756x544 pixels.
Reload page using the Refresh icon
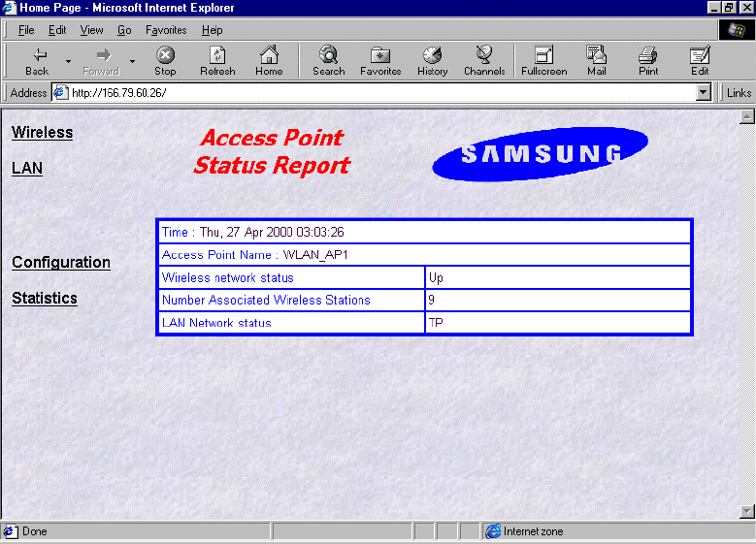click(x=217, y=55)
